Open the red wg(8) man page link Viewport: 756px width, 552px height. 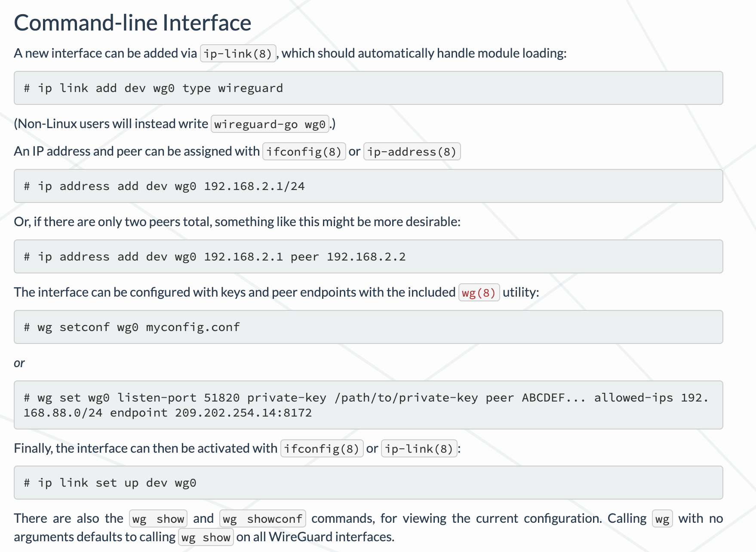pyautogui.click(x=479, y=293)
